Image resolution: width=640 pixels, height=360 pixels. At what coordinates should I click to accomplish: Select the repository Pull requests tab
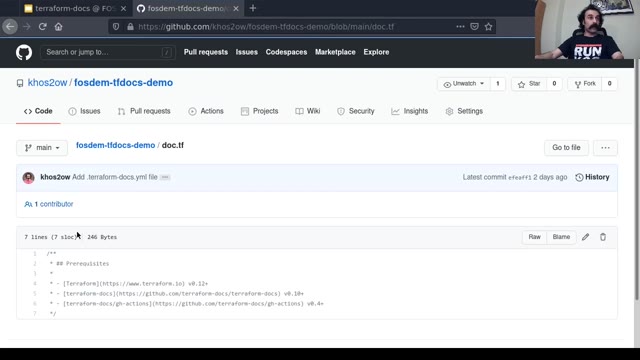tap(144, 111)
